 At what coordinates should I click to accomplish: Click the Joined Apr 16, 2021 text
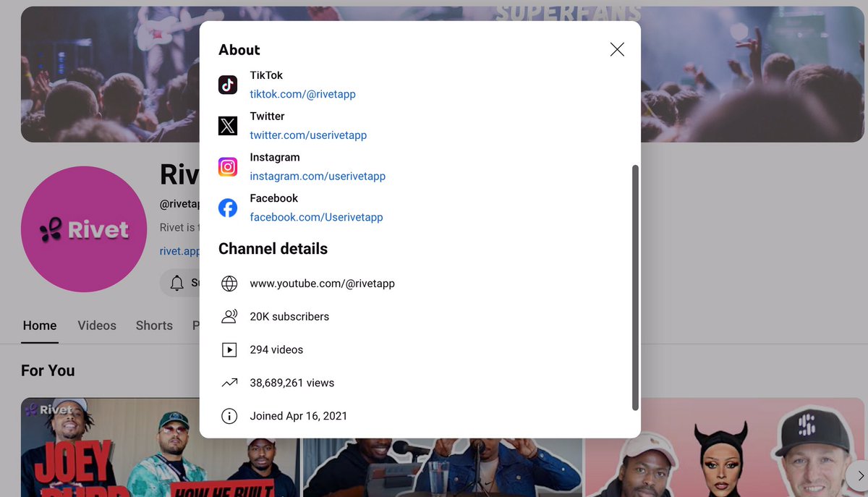point(299,416)
